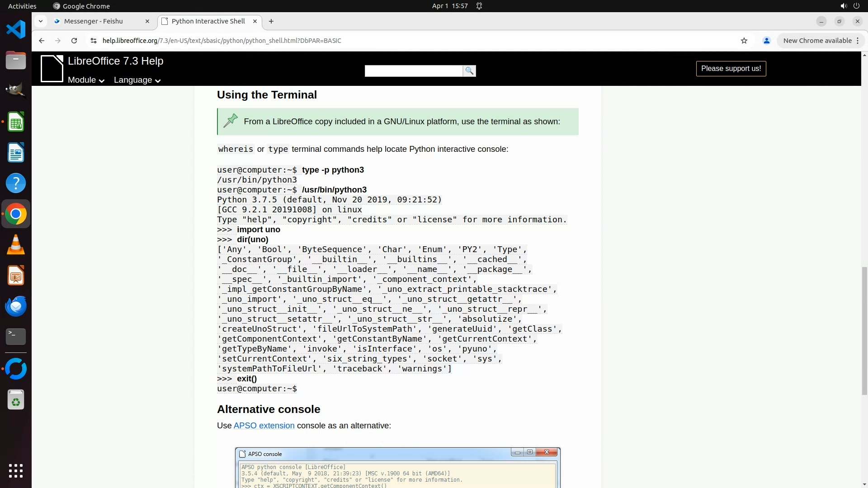Image resolution: width=868 pixels, height=488 pixels.
Task: Bookmark this page with the star icon
Action: [744, 41]
